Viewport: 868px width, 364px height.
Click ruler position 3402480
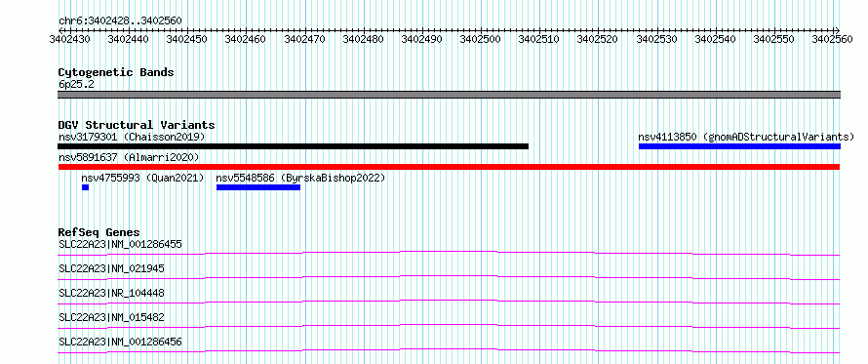(364, 39)
